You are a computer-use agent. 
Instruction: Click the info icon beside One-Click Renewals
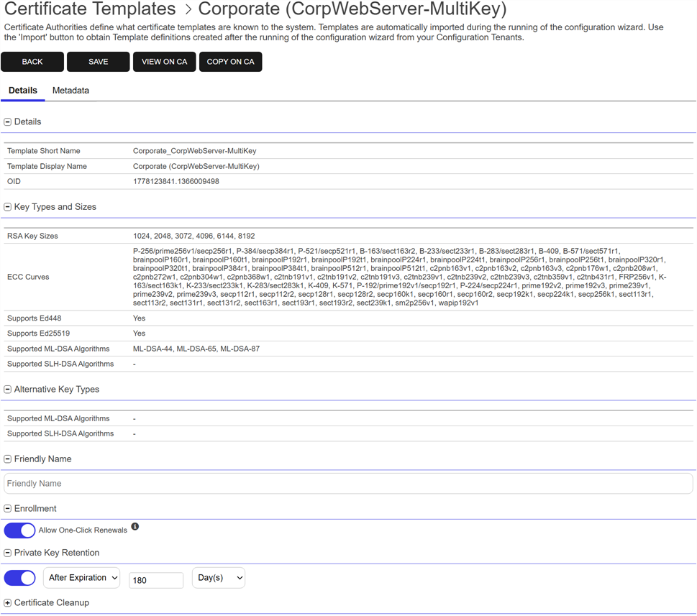[x=135, y=527]
